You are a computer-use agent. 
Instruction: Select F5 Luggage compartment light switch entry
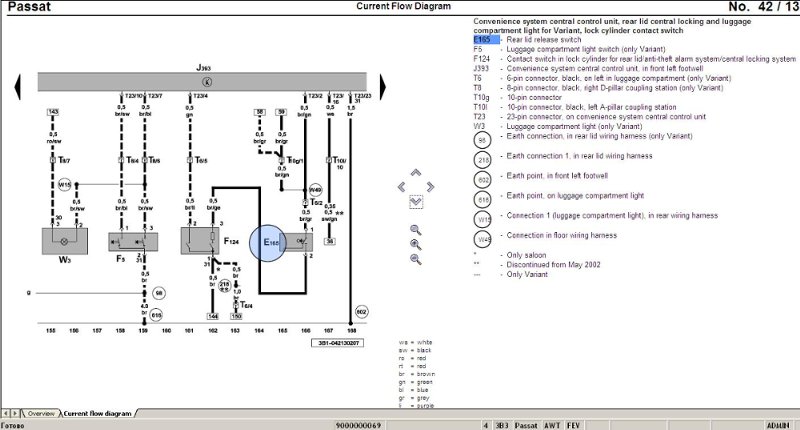[569, 49]
